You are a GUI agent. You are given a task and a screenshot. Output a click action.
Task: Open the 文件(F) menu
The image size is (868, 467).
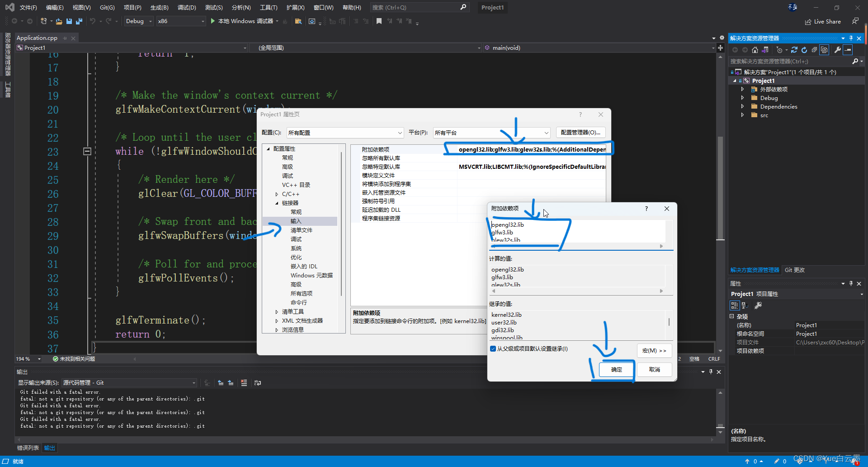pyautogui.click(x=28, y=8)
